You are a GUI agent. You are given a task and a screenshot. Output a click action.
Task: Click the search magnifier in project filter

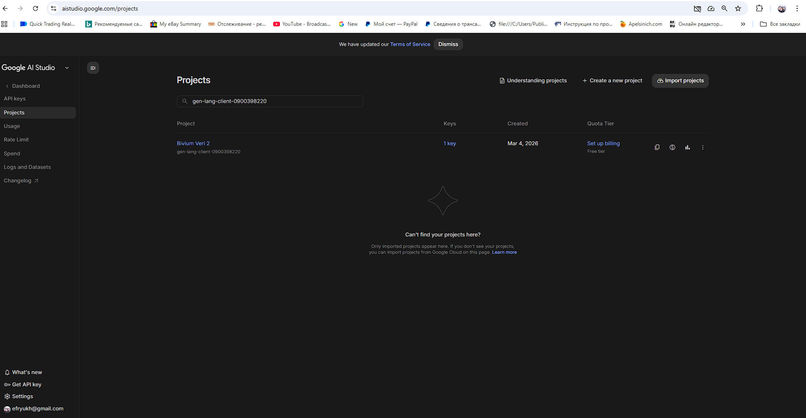coord(185,101)
